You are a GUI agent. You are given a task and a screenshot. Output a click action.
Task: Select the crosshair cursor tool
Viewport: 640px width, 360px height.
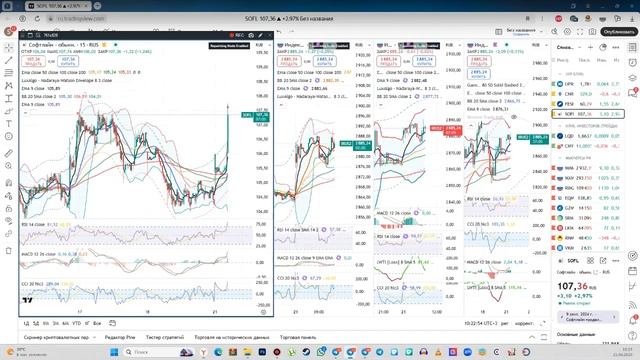pos(9,48)
